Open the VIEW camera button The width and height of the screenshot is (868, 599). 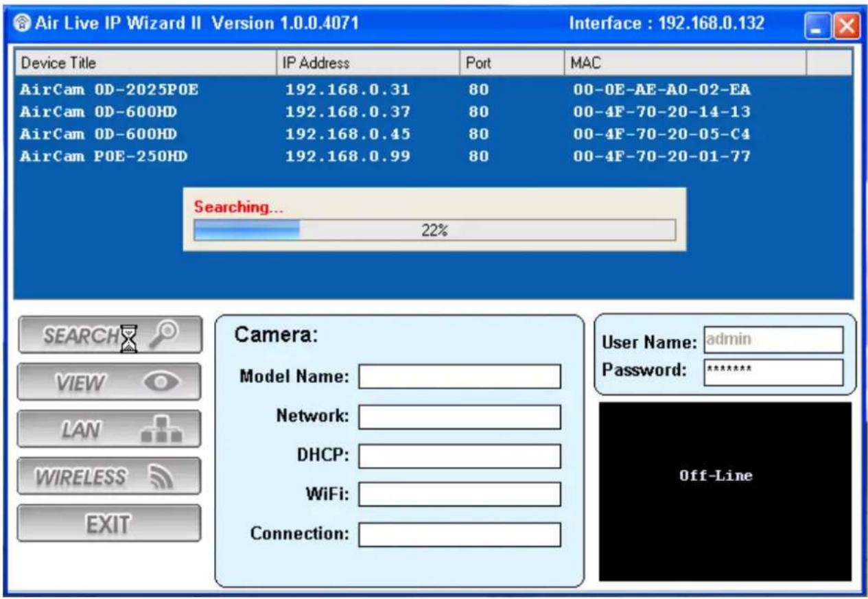coord(109,382)
